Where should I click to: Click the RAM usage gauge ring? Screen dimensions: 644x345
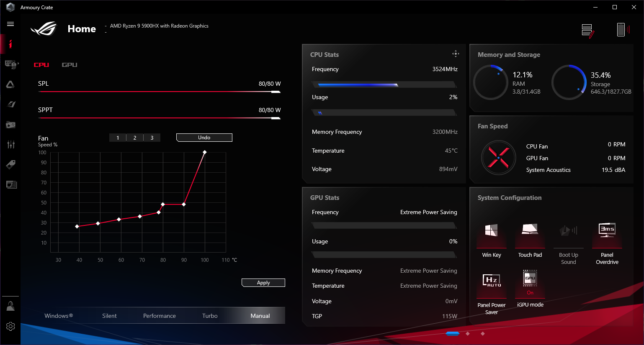[x=490, y=82]
